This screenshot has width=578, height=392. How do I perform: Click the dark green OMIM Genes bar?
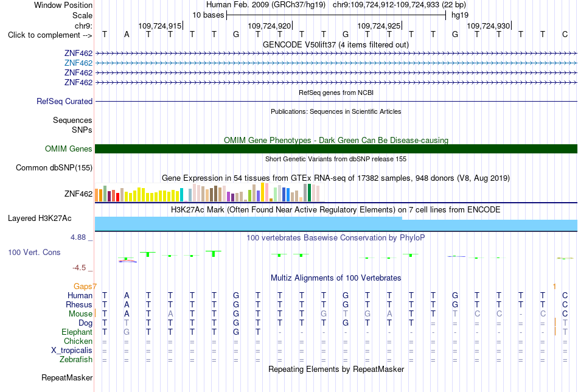coord(336,149)
